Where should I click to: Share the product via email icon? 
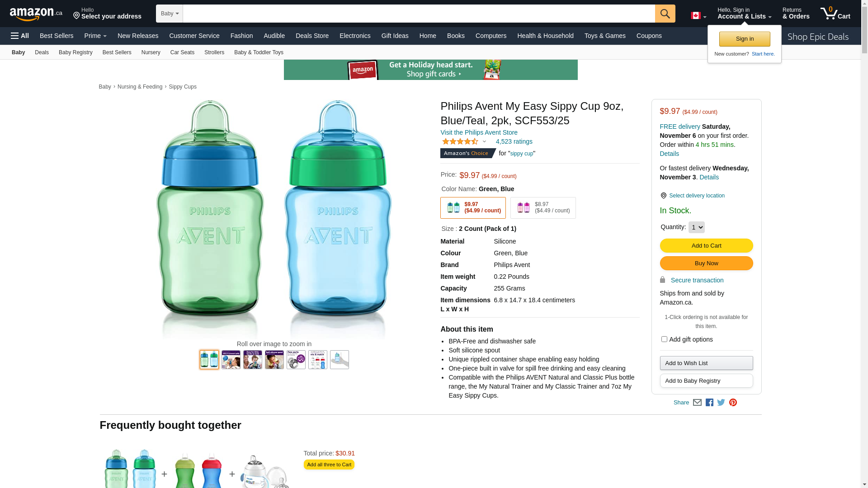point(697,403)
